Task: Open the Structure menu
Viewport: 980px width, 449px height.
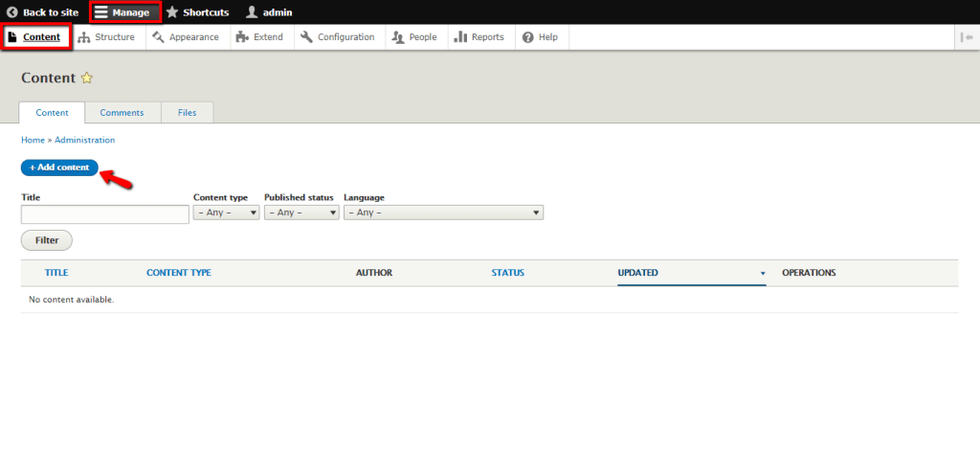Action: point(106,37)
